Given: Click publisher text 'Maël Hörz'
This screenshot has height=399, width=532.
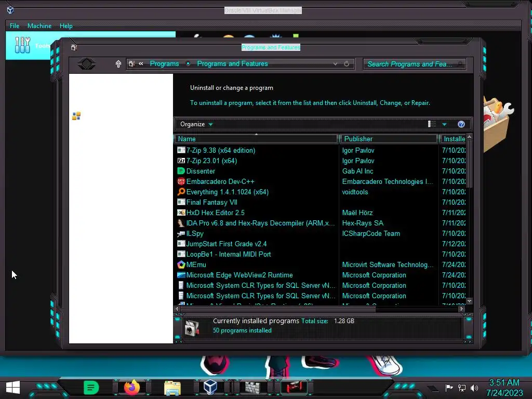Looking at the screenshot, I should click(x=357, y=212).
